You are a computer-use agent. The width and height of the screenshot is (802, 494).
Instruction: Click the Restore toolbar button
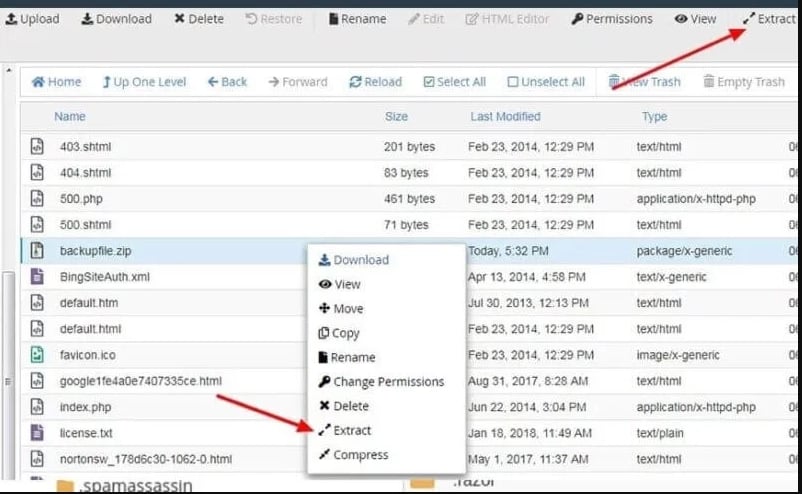point(274,19)
